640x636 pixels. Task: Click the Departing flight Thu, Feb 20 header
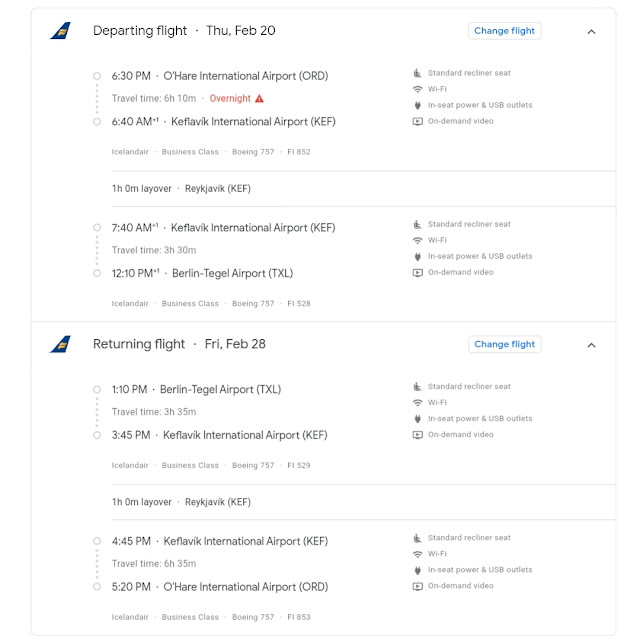[184, 31]
